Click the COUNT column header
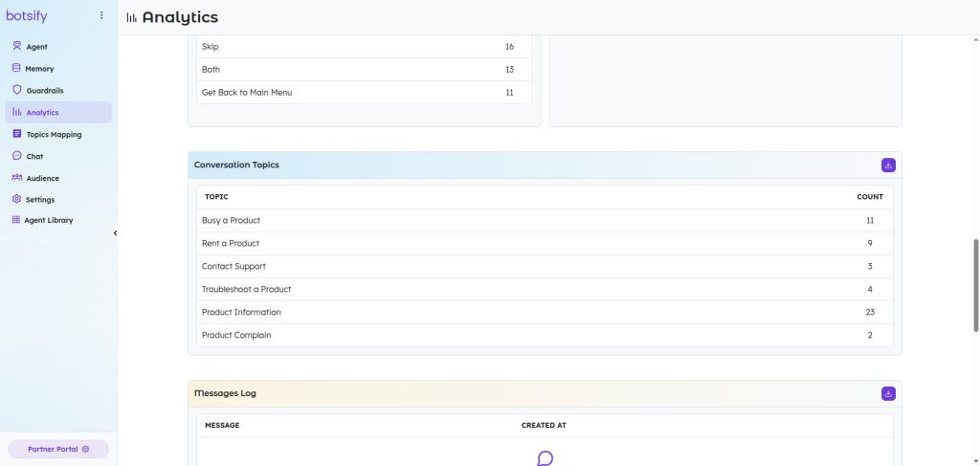 coord(869,197)
